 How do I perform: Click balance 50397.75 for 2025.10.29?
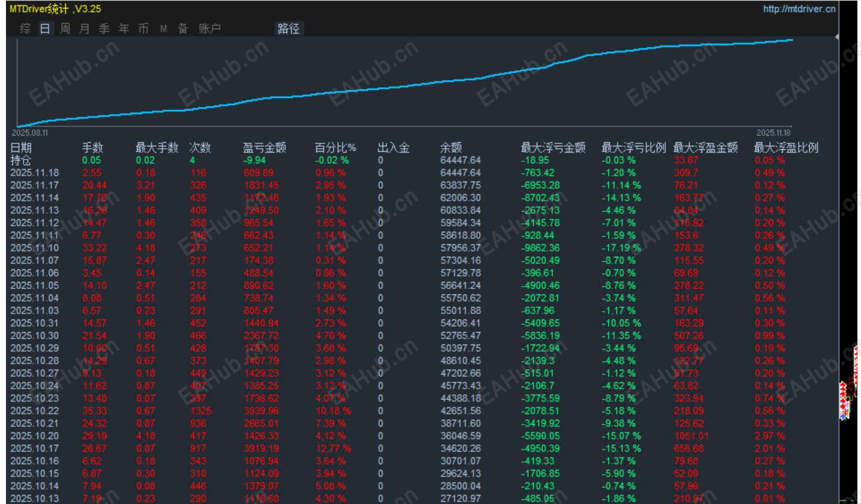tap(461, 348)
